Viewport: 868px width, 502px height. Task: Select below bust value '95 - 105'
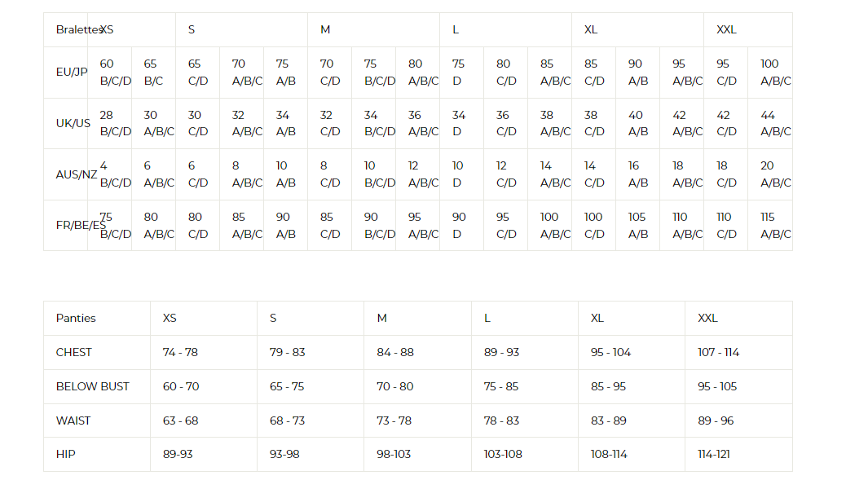(x=739, y=387)
